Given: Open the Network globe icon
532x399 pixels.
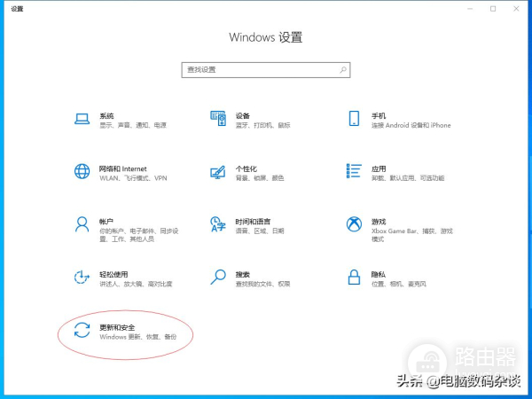Looking at the screenshot, I should (x=82, y=171).
